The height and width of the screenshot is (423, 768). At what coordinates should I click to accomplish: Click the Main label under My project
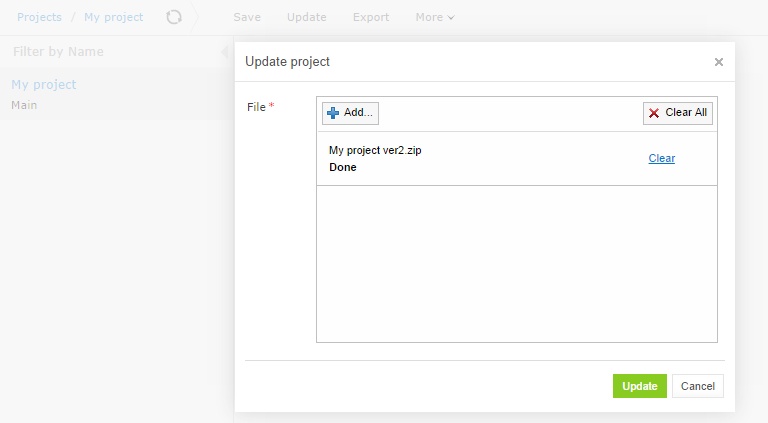pyautogui.click(x=24, y=105)
